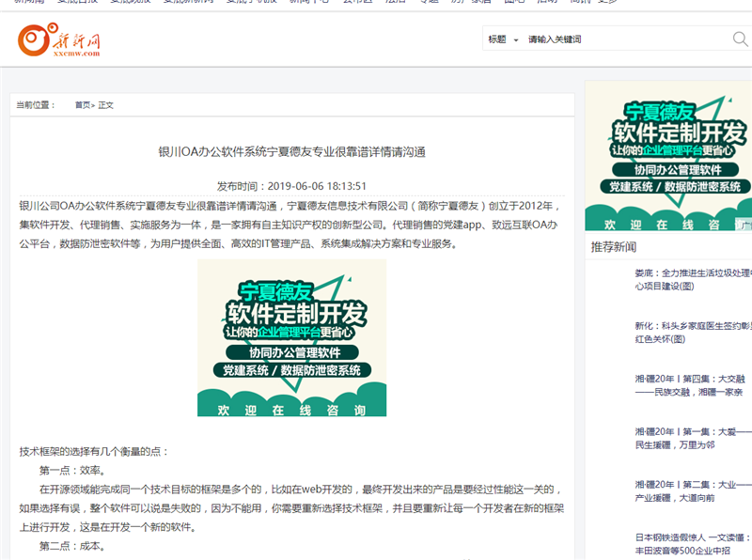Go to 首页 in the breadcrumb
752x560 pixels.
point(83,105)
